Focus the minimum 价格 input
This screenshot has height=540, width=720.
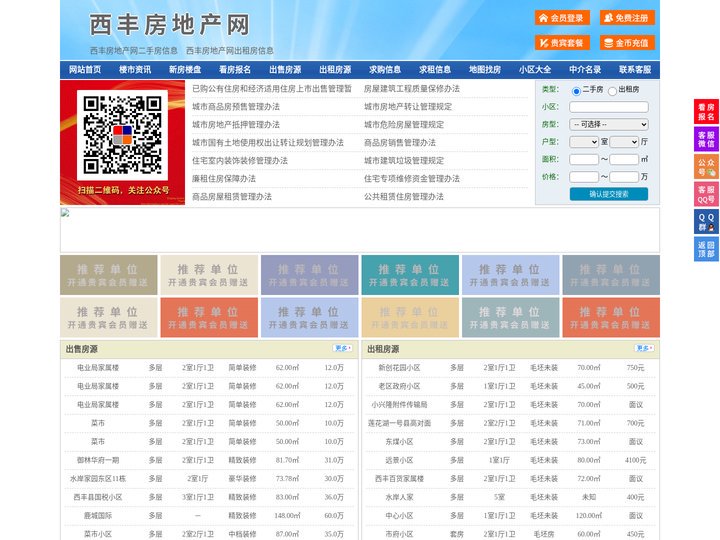coord(584,177)
